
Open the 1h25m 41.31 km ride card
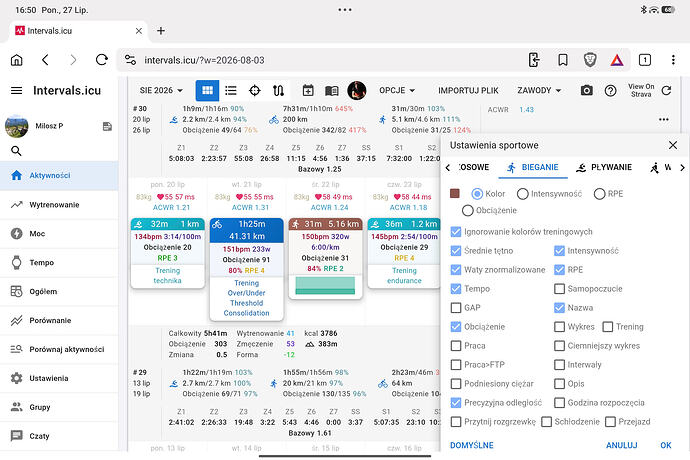tap(246, 269)
